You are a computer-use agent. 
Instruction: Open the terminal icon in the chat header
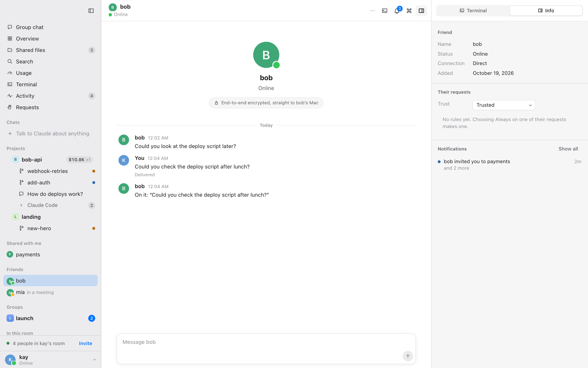tap(385, 11)
